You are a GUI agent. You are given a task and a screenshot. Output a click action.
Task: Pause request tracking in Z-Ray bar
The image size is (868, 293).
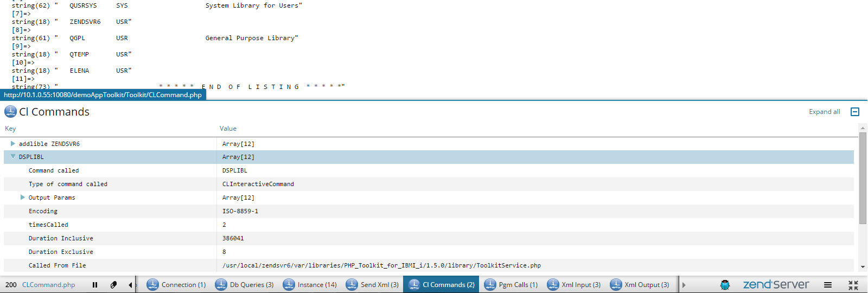point(95,285)
